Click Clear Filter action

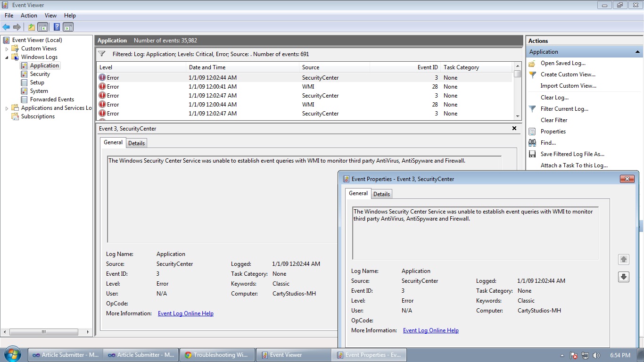554,120
